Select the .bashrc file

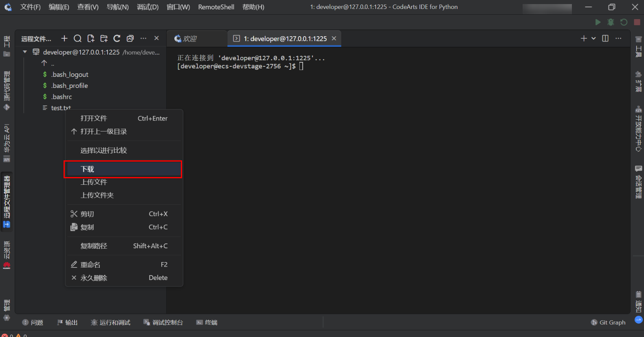pyautogui.click(x=62, y=97)
